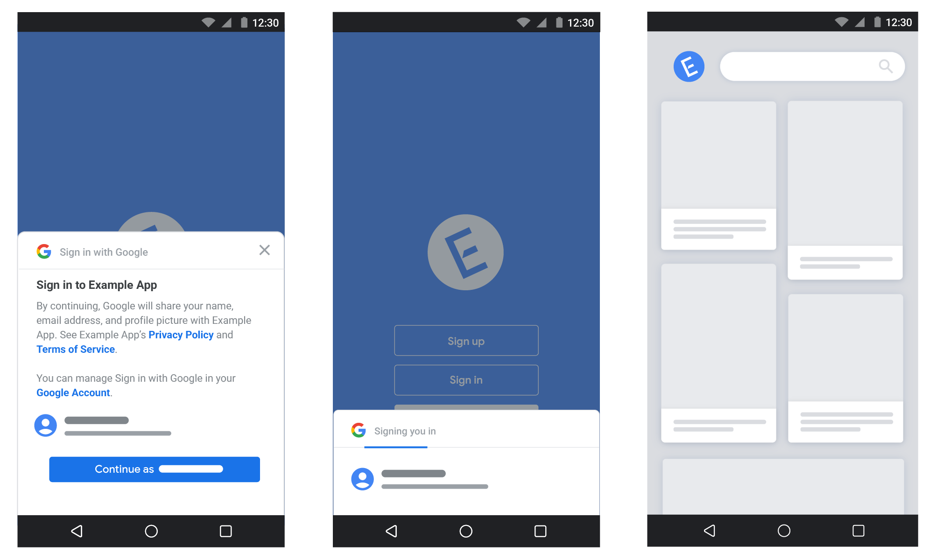Dismiss the Sign in with Google sheet
The image size is (936, 560).
click(x=264, y=251)
